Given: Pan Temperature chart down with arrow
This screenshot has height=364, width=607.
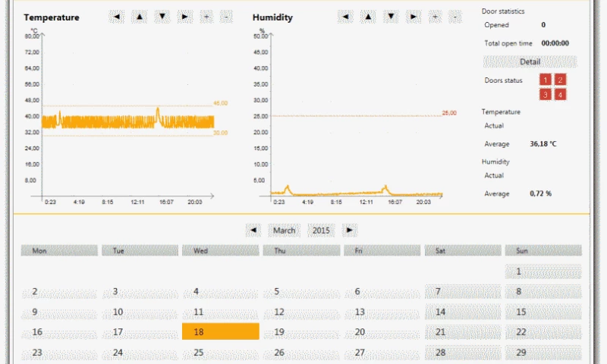Looking at the screenshot, I should 162,16.
